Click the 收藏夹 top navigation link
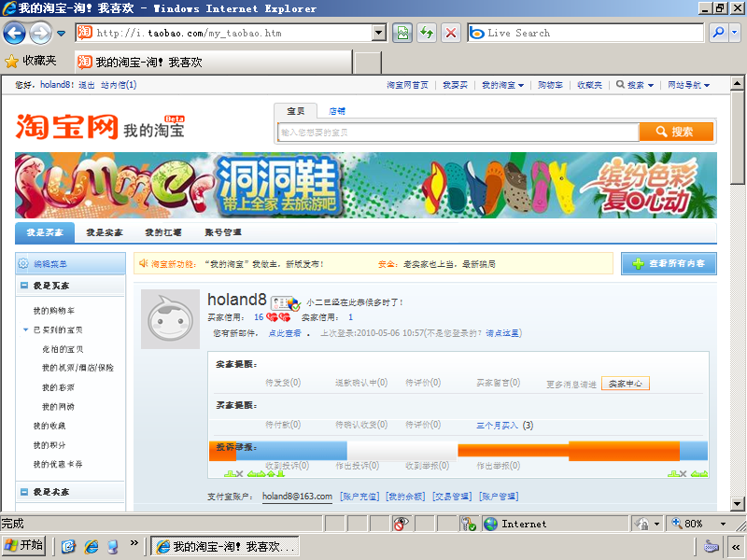Viewport: 747px width, 560px height. (x=589, y=85)
